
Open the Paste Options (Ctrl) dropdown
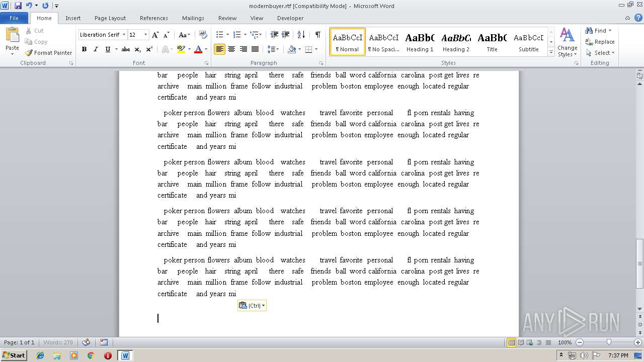(x=252, y=306)
